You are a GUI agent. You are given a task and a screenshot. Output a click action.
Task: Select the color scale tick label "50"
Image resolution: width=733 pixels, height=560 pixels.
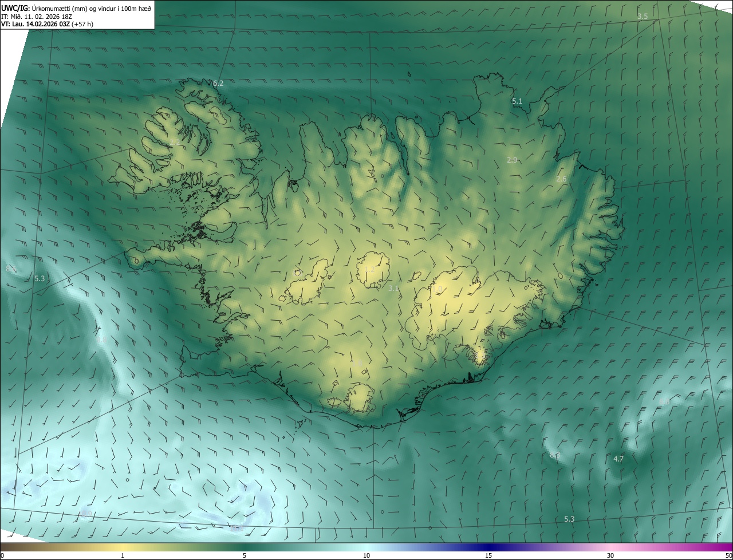pos(728,555)
